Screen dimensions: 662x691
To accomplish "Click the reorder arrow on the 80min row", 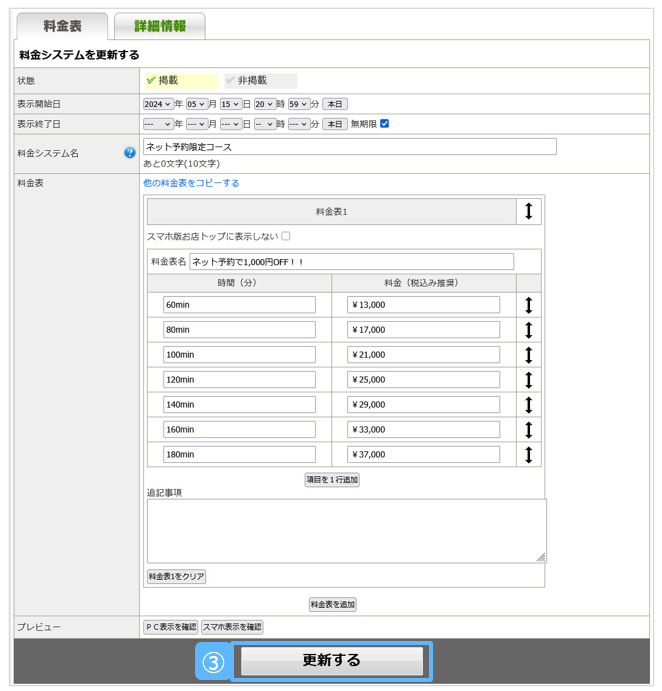I will [529, 330].
